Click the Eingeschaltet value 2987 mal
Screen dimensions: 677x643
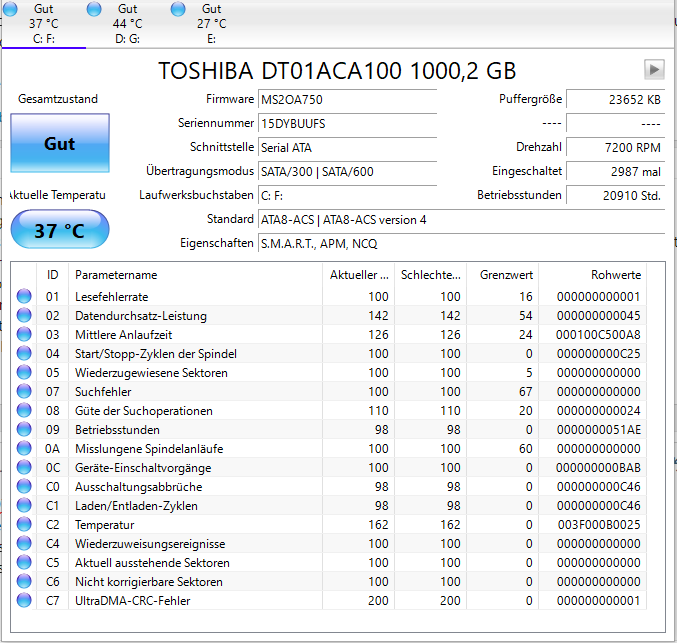616,172
